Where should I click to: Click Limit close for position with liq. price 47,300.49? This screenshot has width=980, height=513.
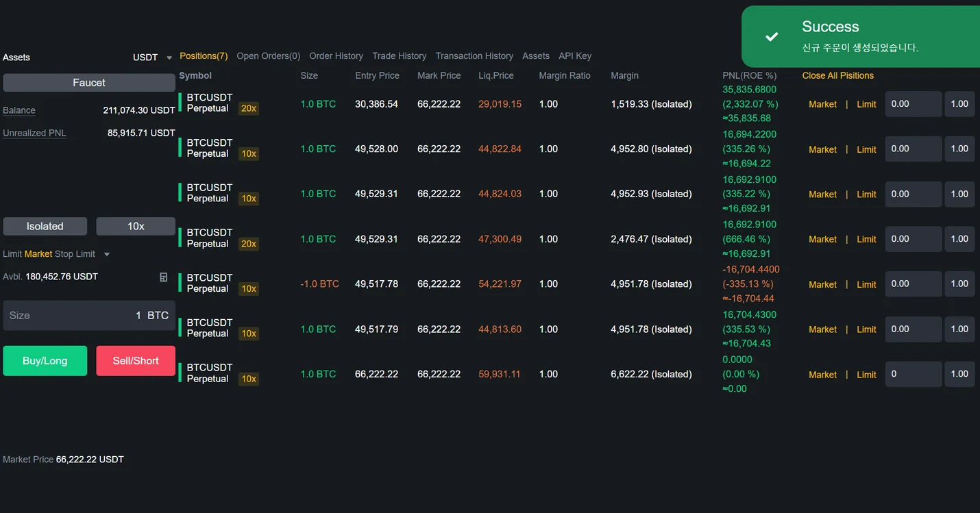(x=866, y=239)
